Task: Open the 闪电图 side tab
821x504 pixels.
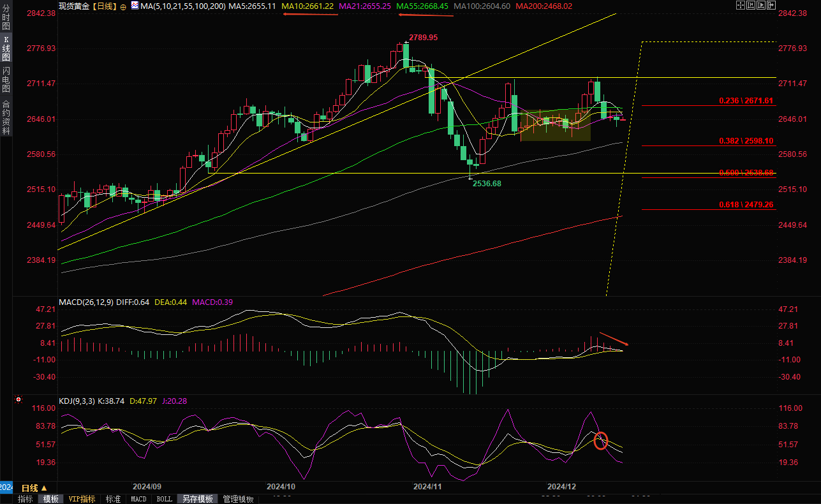Action: pyautogui.click(x=6, y=80)
